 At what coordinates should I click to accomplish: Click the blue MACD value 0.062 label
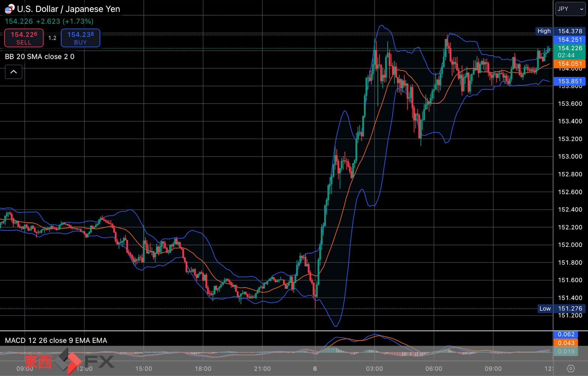(566, 334)
